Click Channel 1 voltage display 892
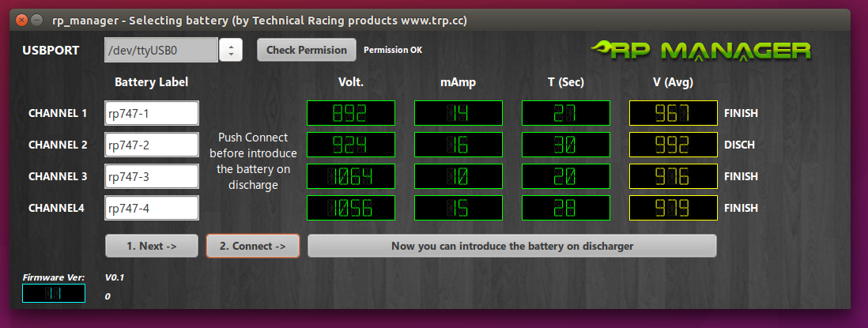Image resolution: width=868 pixels, height=328 pixels. 351,113
